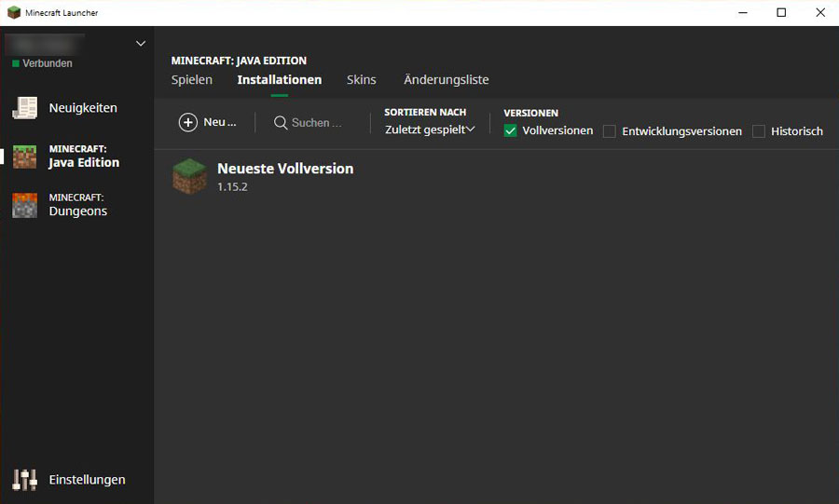Click the Minecraft Launcher title bar icon

coord(13,13)
